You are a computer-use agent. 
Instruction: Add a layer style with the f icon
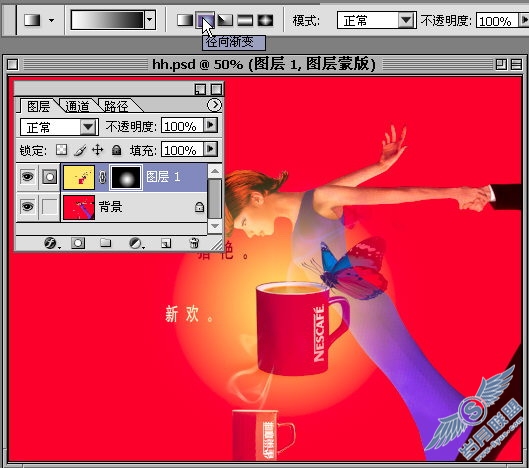[x=51, y=243]
